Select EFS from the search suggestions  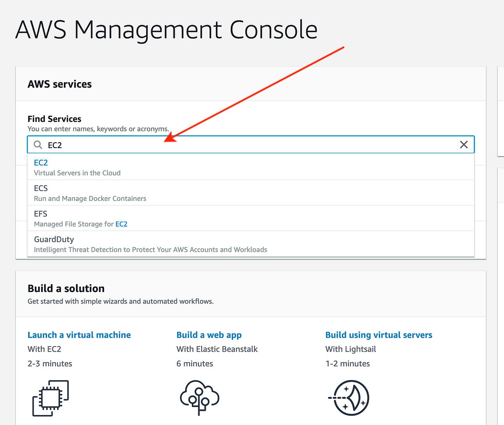click(x=40, y=214)
